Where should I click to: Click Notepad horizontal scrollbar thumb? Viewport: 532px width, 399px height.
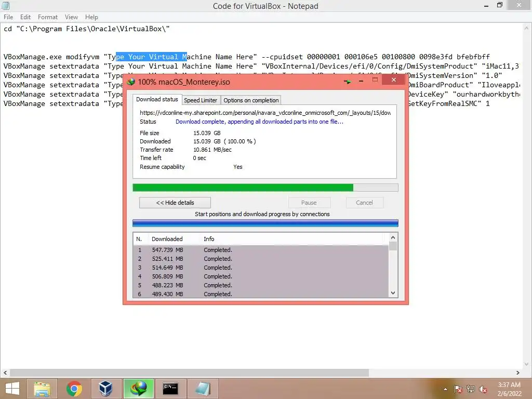pyautogui.click(x=189, y=373)
